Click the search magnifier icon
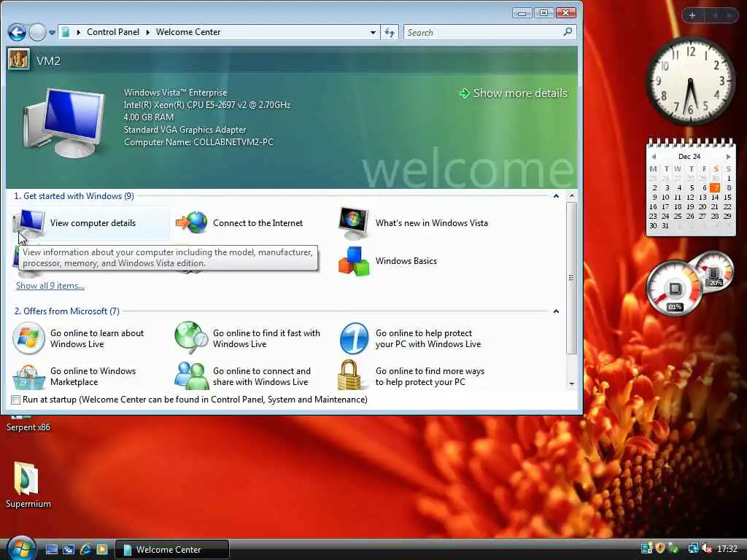This screenshot has height=560, width=747. click(x=568, y=32)
